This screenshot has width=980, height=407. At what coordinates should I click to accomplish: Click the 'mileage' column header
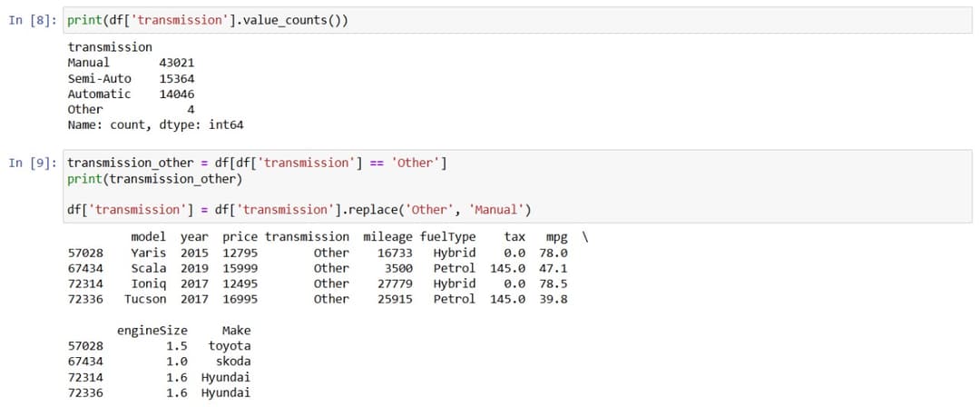click(x=387, y=237)
